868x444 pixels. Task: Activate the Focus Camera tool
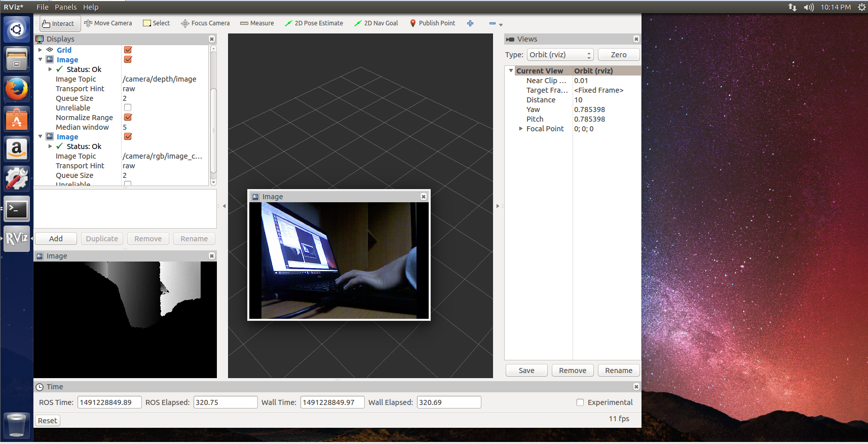pos(205,23)
